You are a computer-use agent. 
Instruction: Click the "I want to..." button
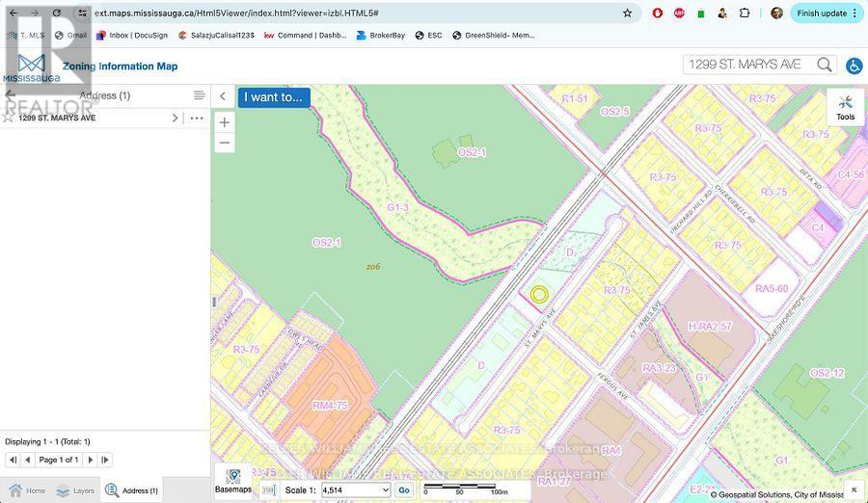(273, 97)
